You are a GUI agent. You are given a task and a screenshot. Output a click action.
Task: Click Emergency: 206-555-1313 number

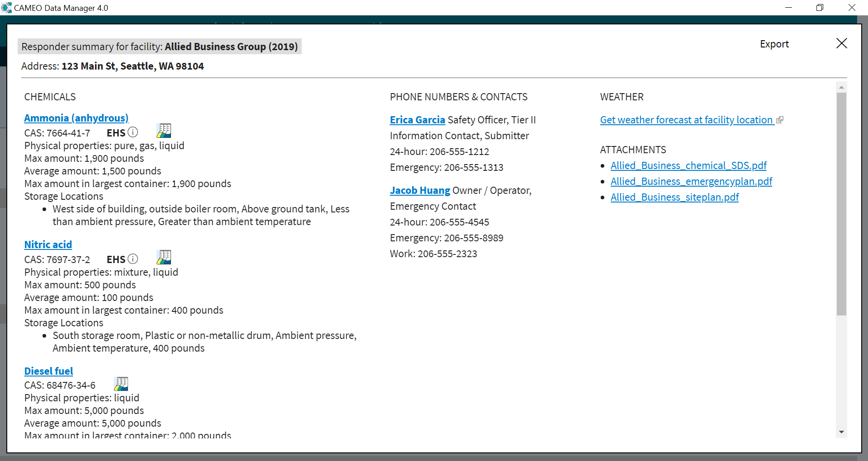[x=446, y=167]
